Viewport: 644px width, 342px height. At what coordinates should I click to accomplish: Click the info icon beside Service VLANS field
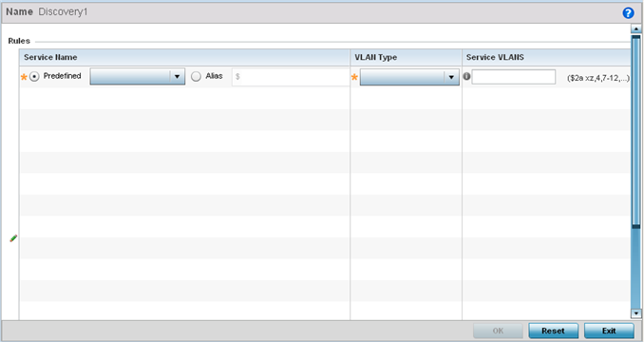point(466,76)
